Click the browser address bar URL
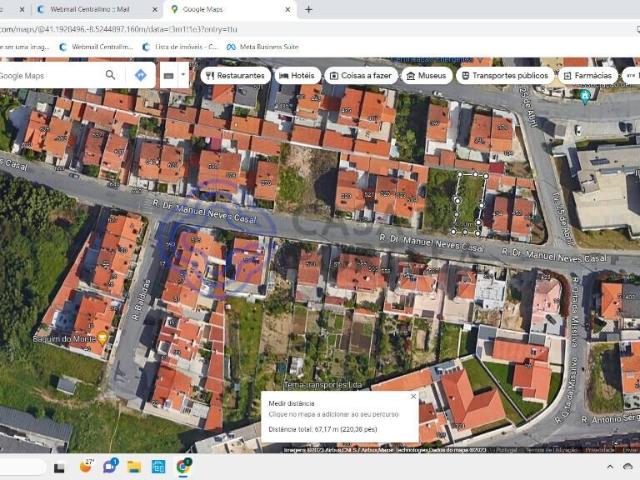Screen dimensions: 640x480 (x=118, y=29)
